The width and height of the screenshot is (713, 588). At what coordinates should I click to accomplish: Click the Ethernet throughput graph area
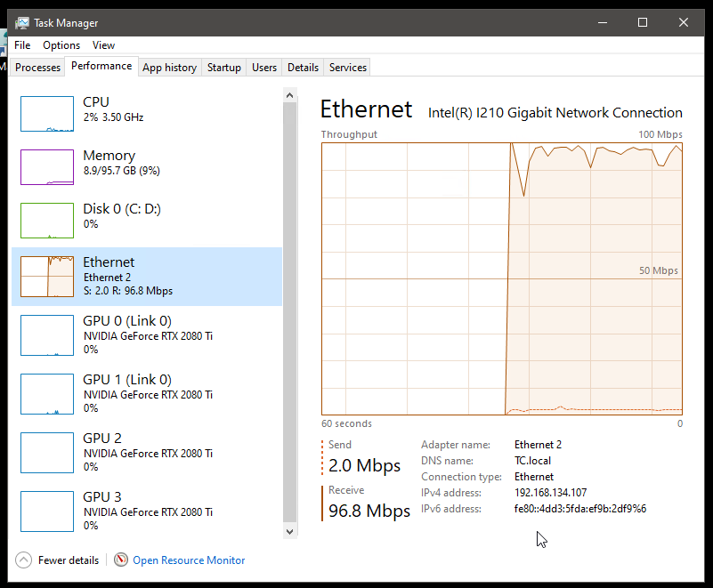tap(502, 278)
